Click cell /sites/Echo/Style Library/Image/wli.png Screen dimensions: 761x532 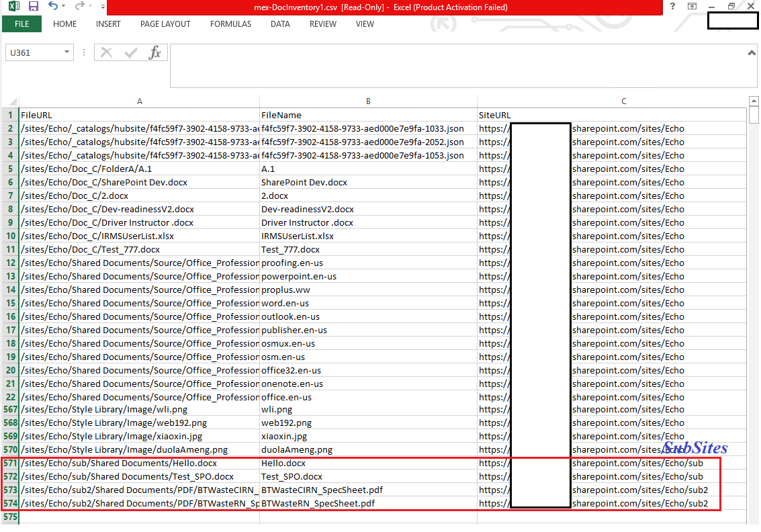(139, 410)
